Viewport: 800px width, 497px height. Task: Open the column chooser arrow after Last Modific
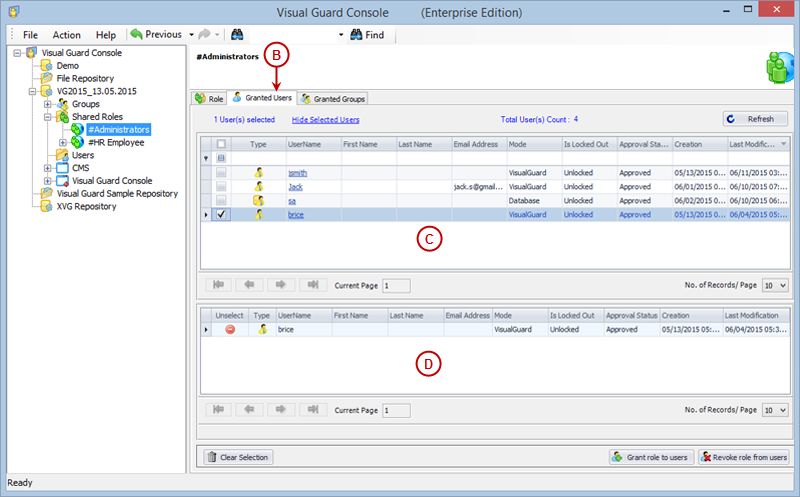tap(784, 144)
